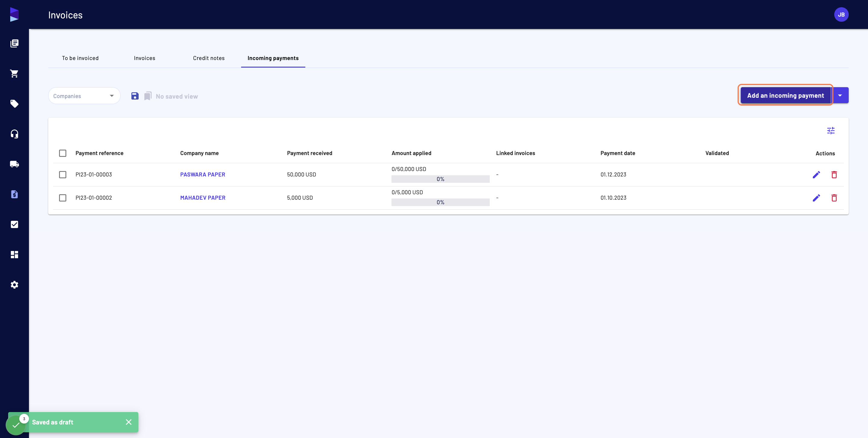Image resolution: width=868 pixels, height=438 pixels.
Task: Edit payment PI23-01-00002 with pencil icon
Action: [x=816, y=198]
